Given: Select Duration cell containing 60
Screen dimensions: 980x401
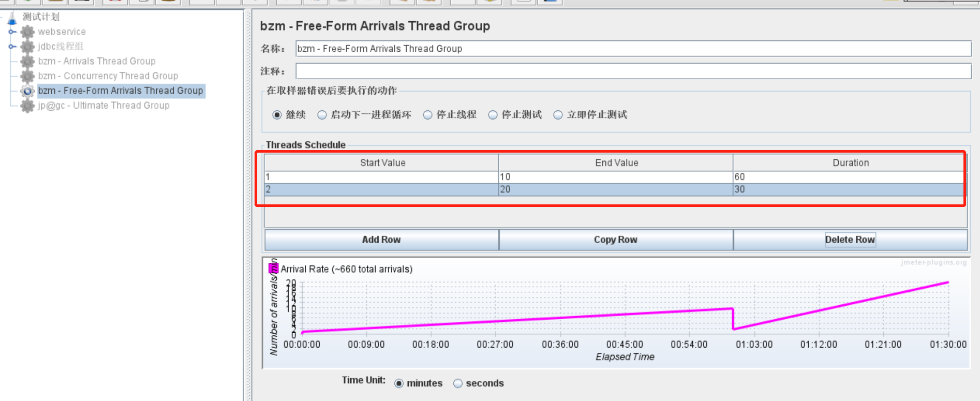Looking at the screenshot, I should [849, 177].
